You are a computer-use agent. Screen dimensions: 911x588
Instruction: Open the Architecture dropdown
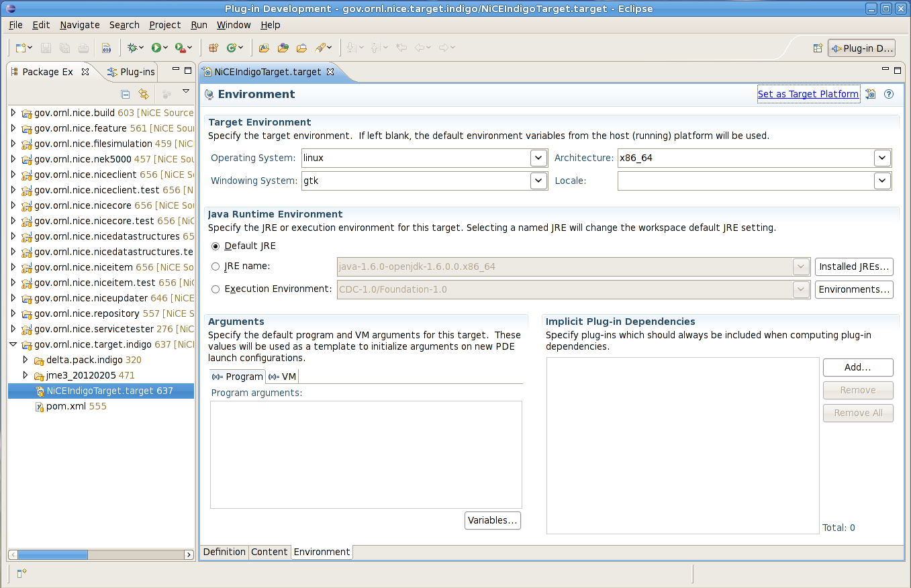coord(882,158)
